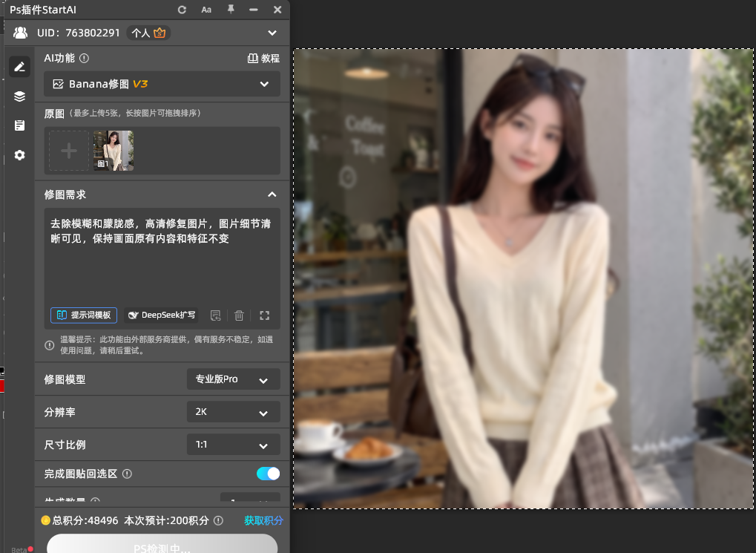
Task: Open the 提示词模板 prompt templates
Action: click(84, 315)
